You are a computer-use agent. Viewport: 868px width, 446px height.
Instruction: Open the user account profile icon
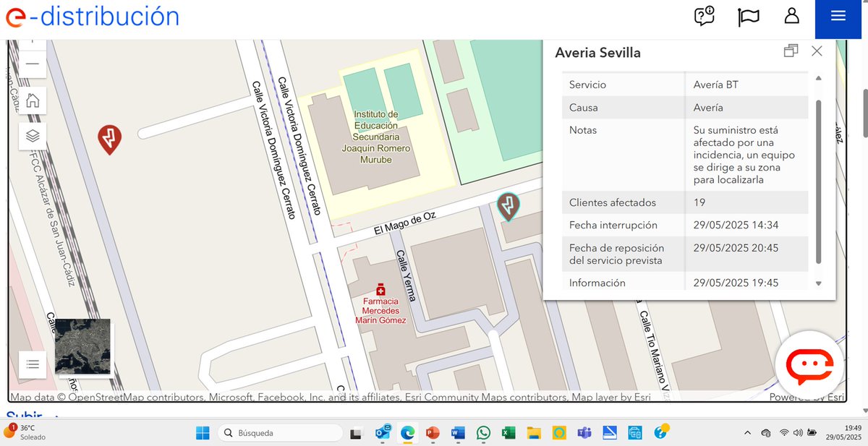point(791,15)
